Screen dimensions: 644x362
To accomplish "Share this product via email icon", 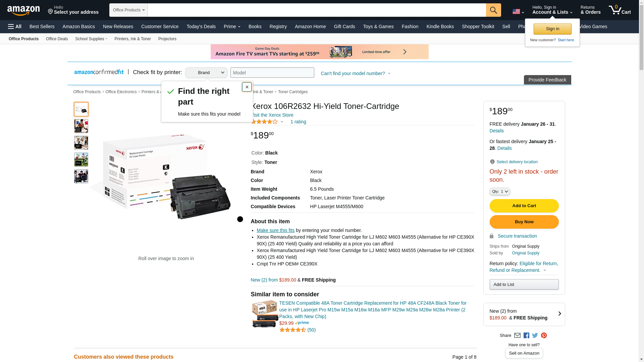I will [x=517, y=336].
